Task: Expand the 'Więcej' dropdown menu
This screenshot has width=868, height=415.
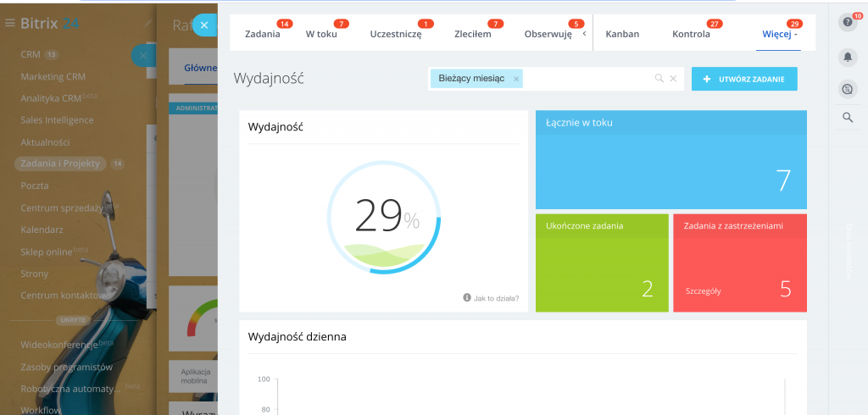Action: coord(780,35)
